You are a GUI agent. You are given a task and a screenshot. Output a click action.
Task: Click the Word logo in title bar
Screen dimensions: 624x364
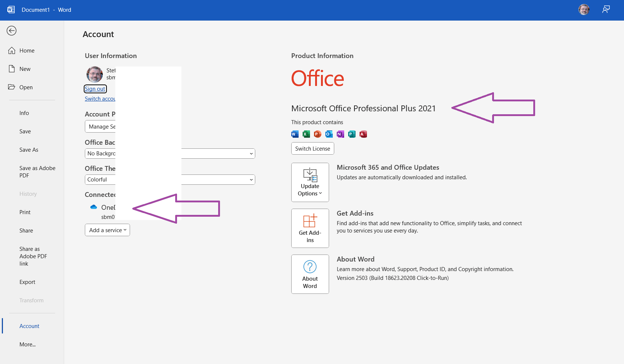click(x=11, y=10)
